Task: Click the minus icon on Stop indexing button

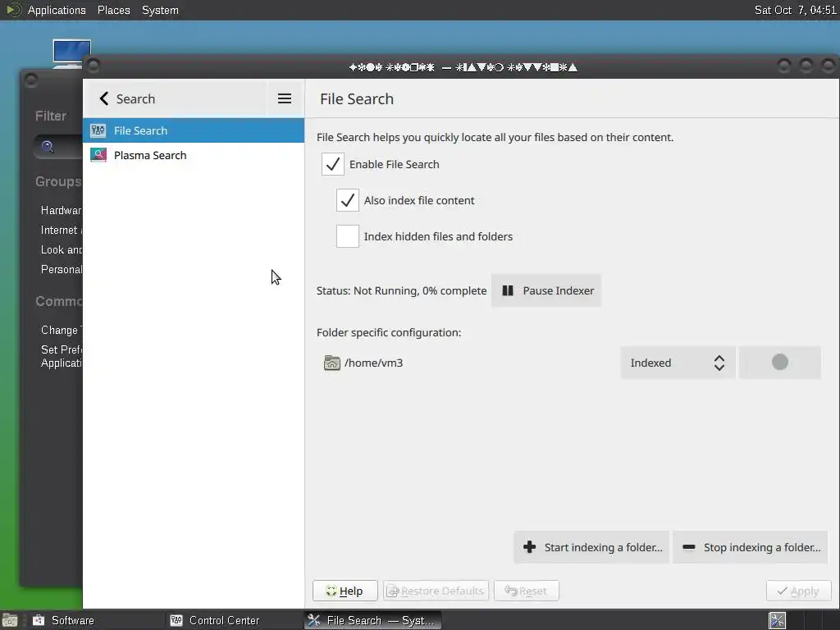Action: [x=689, y=547]
